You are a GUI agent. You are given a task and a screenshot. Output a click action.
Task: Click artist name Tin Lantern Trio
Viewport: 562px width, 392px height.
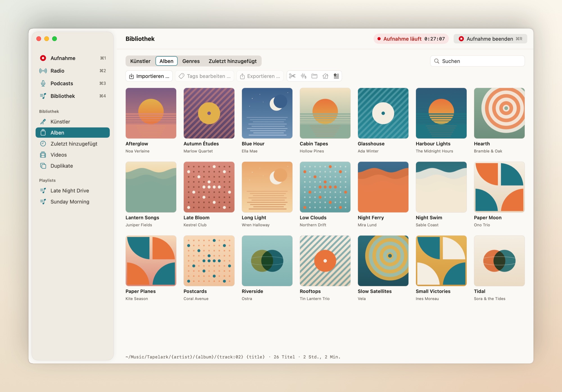click(x=314, y=299)
